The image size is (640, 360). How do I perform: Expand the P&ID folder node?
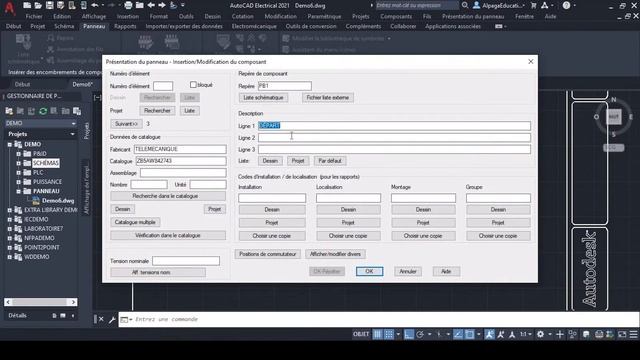coord(18,154)
